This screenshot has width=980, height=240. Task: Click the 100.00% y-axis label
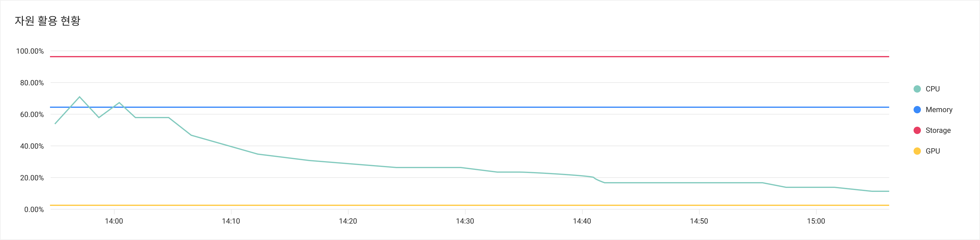click(30, 51)
